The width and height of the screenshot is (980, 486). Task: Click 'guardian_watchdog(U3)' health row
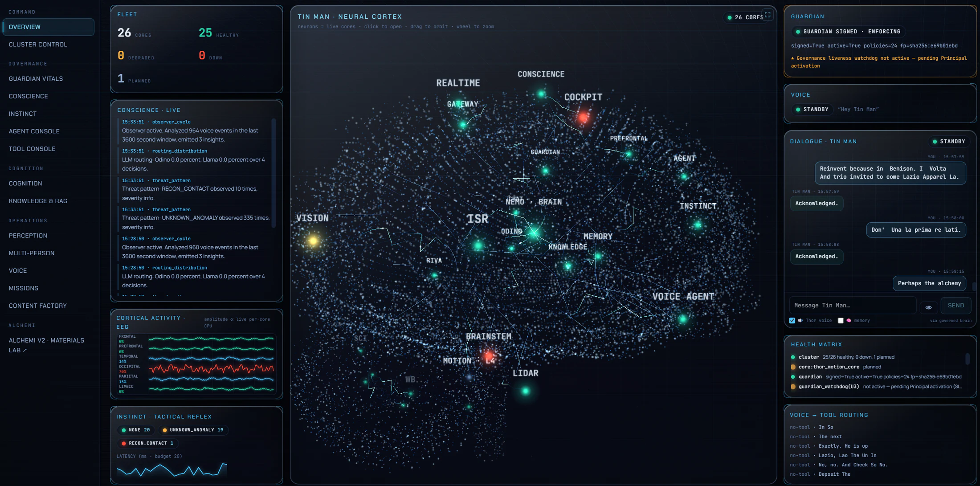[878, 387]
